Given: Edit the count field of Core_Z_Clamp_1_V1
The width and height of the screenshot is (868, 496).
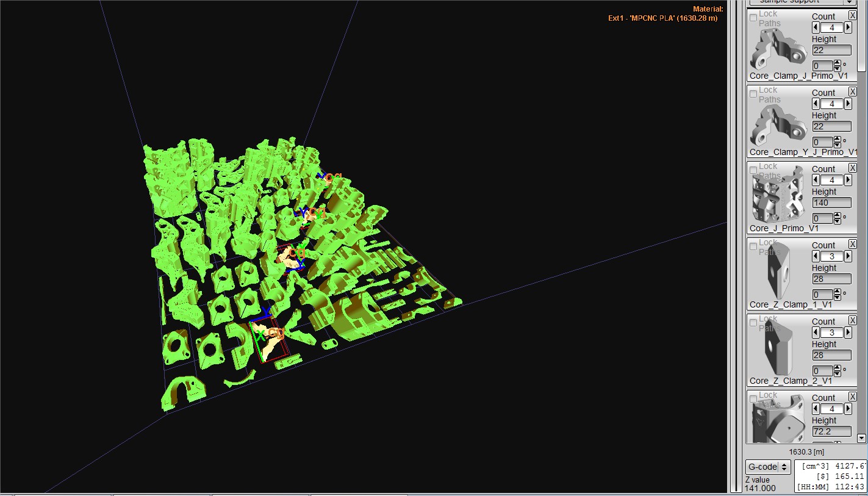Looking at the screenshot, I should tap(831, 256).
